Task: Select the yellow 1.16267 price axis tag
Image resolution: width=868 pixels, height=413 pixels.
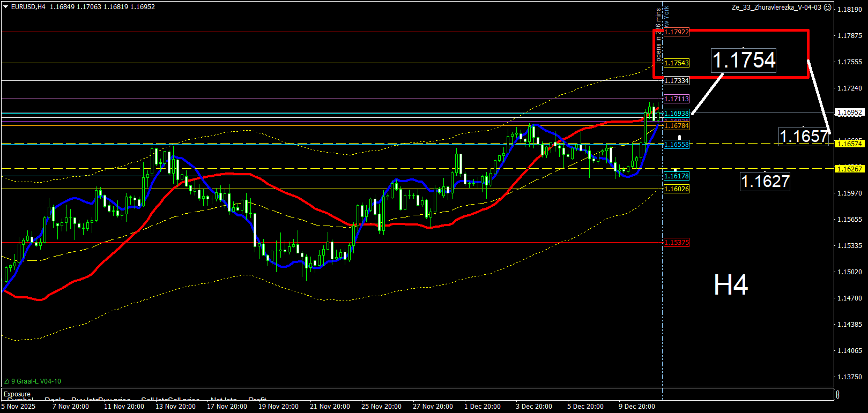Action: point(850,169)
